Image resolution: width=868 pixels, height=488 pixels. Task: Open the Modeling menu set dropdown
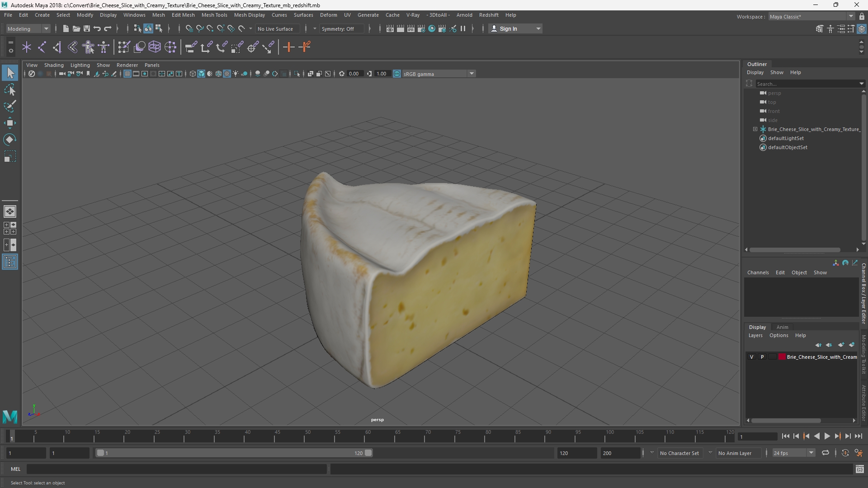pyautogui.click(x=28, y=28)
